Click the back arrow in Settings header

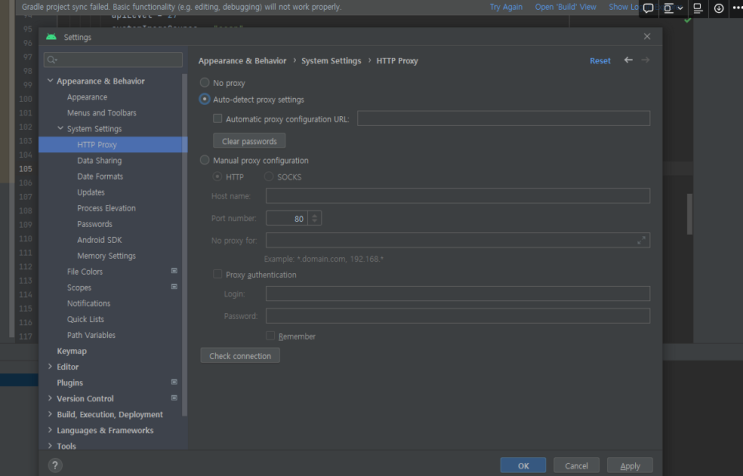tap(628, 60)
